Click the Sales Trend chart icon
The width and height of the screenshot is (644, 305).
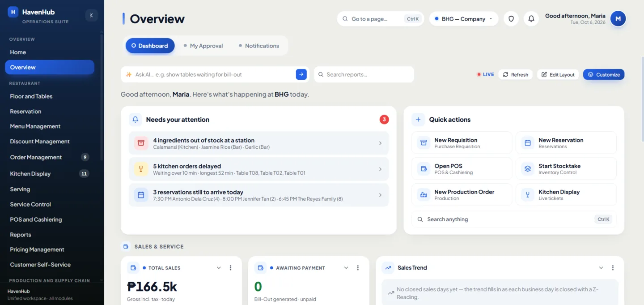[x=388, y=268]
